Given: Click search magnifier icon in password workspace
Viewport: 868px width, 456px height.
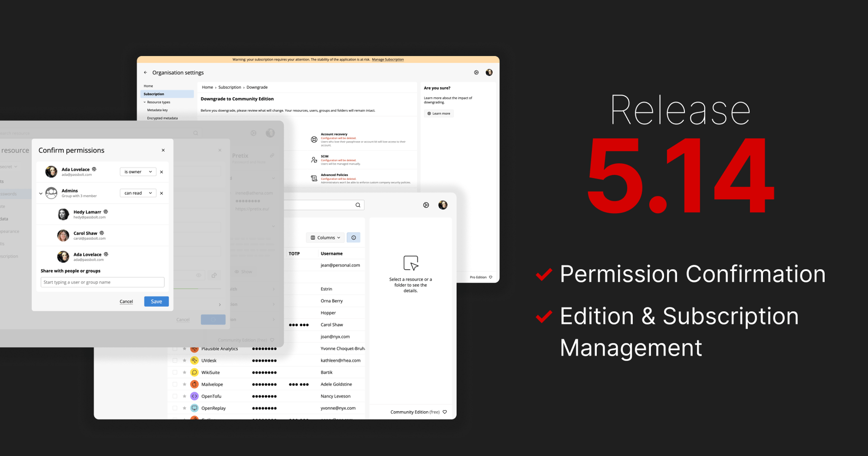Looking at the screenshot, I should pyautogui.click(x=358, y=205).
